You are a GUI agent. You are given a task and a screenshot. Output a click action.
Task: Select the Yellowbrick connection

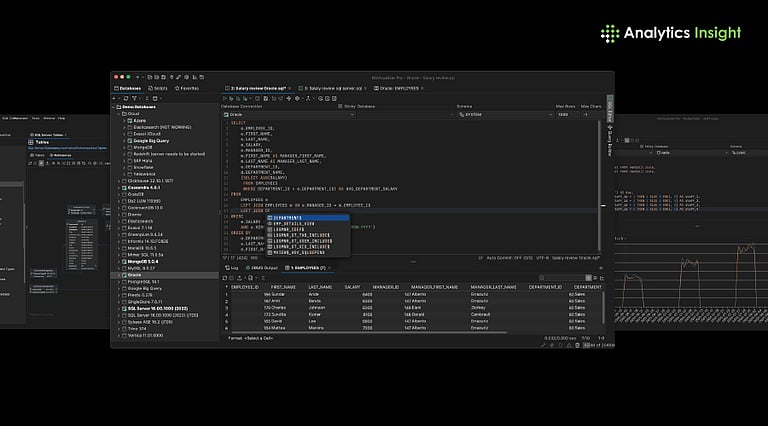(144, 174)
